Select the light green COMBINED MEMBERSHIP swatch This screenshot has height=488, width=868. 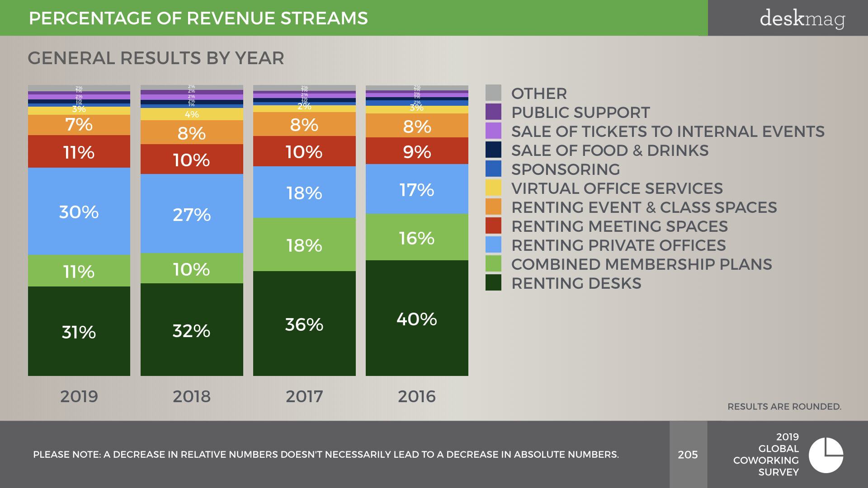tap(493, 263)
